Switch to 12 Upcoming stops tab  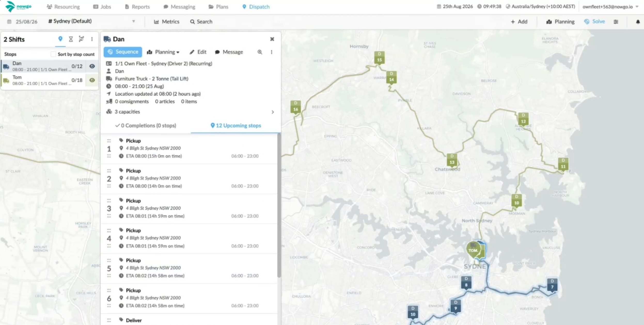point(236,126)
